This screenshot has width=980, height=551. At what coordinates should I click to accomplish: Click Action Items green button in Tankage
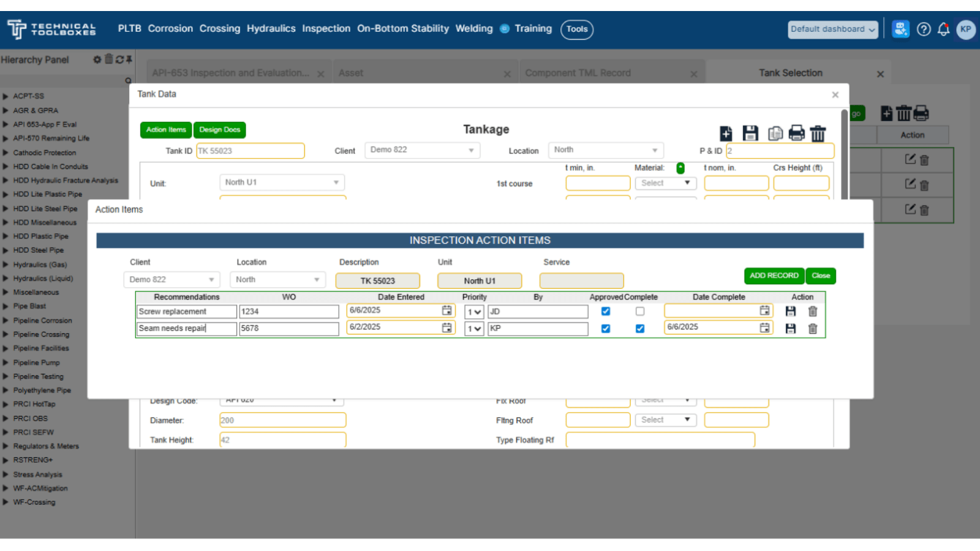click(x=166, y=130)
